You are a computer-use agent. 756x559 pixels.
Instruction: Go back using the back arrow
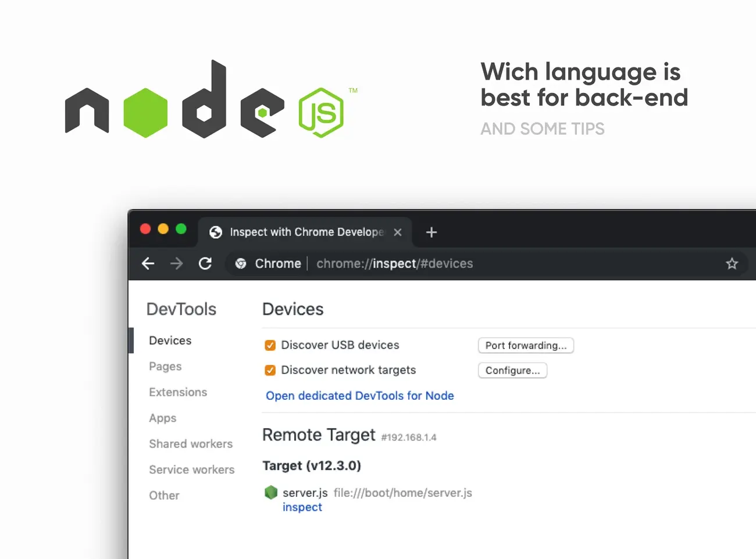click(148, 263)
